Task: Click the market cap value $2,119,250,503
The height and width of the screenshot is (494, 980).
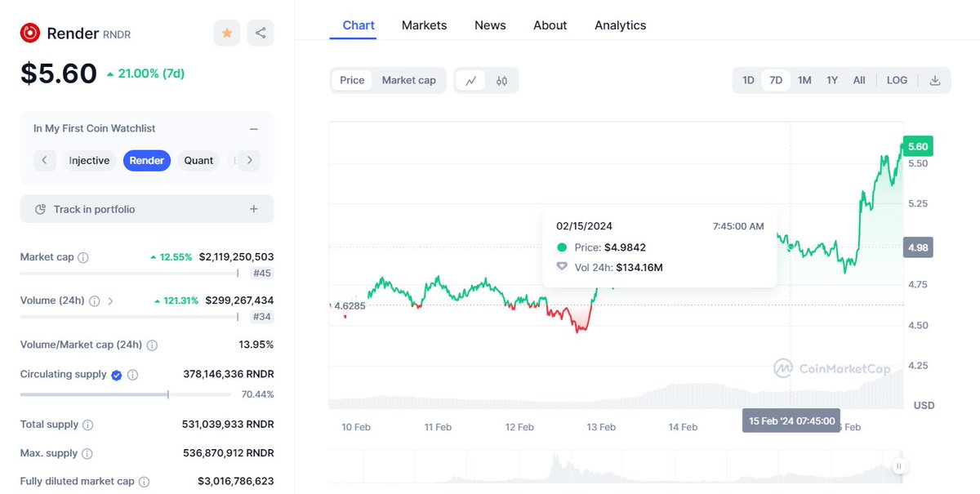Action: tap(236, 257)
